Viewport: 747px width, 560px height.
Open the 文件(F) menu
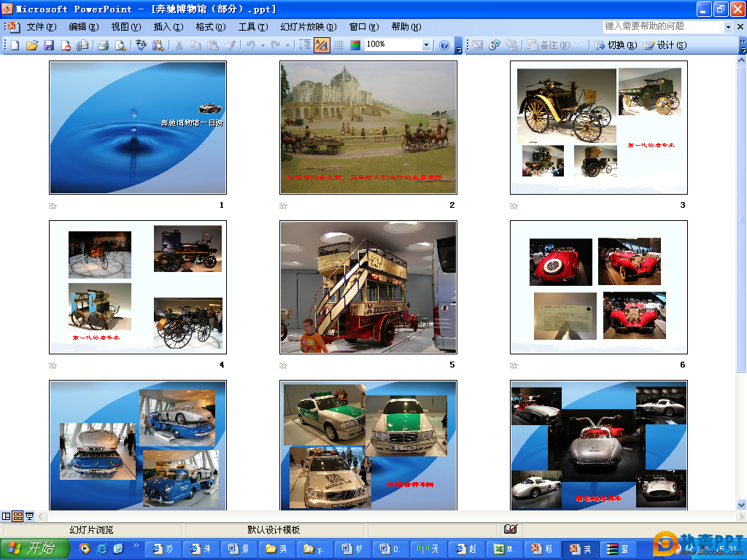(x=42, y=27)
